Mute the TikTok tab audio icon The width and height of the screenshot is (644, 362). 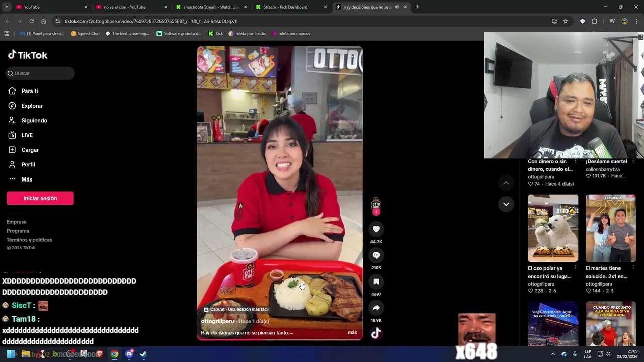397,7
